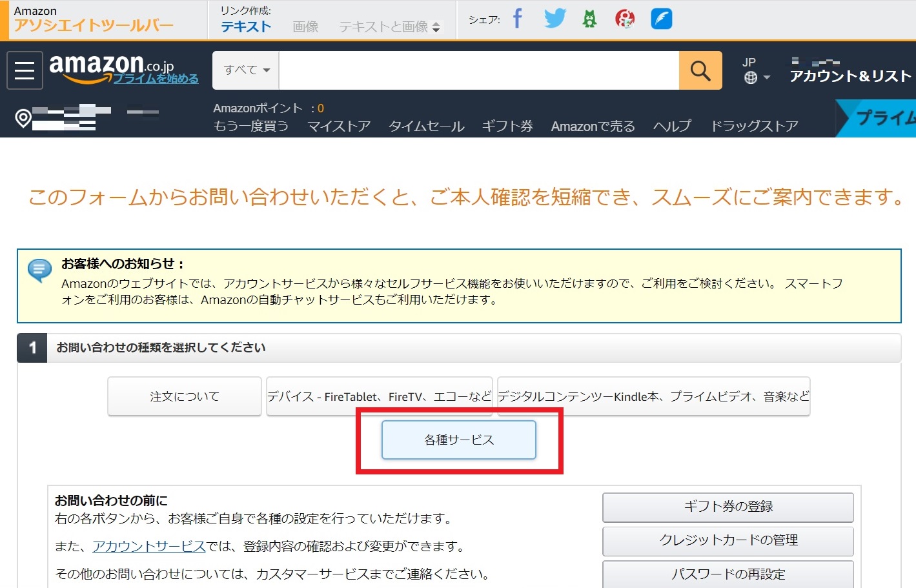916x588 pixels.
Task: Select 各種サービス inquiry type button
Action: (458, 440)
